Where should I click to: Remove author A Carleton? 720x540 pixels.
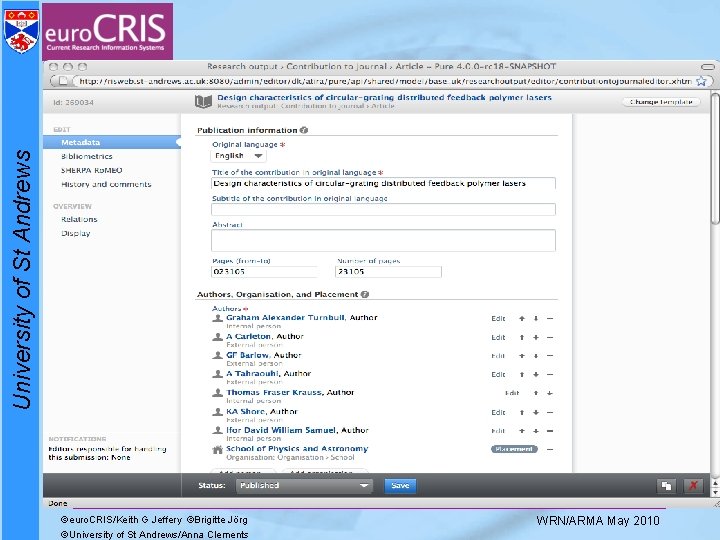(550, 337)
